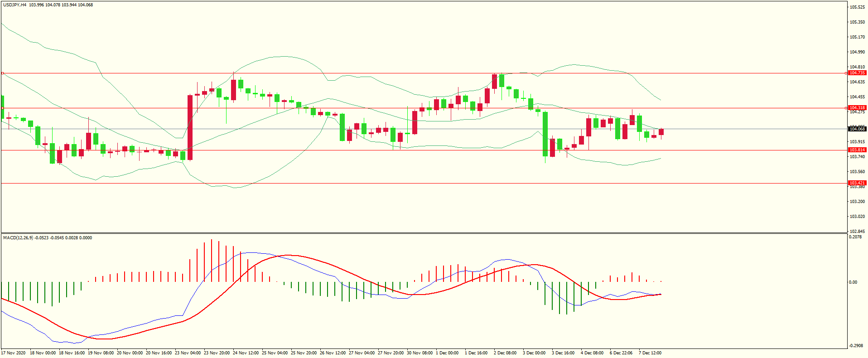Viewport: 868px width, 358px height.
Task: Click the USDJPY,H4 chart title text
Action: 14,5
